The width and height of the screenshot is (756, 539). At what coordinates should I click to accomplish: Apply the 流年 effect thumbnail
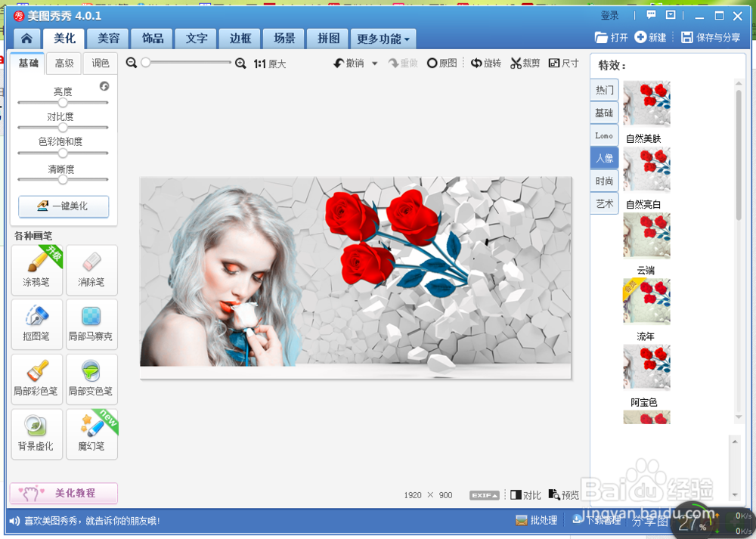tap(646, 302)
